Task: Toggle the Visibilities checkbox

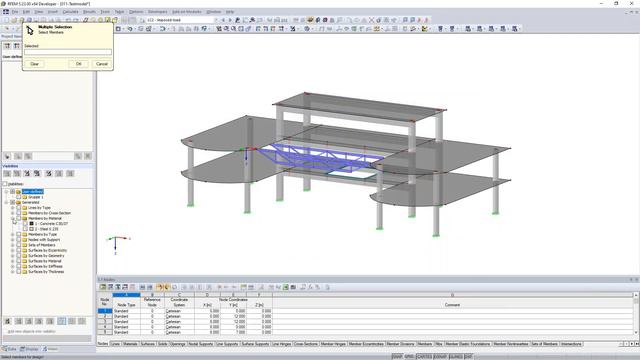Action: click(x=5, y=184)
